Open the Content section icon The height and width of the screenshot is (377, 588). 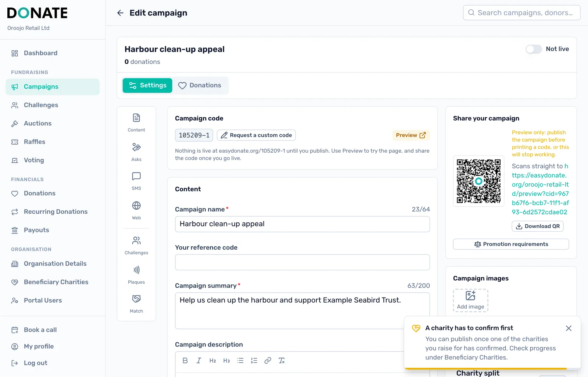[x=136, y=122]
